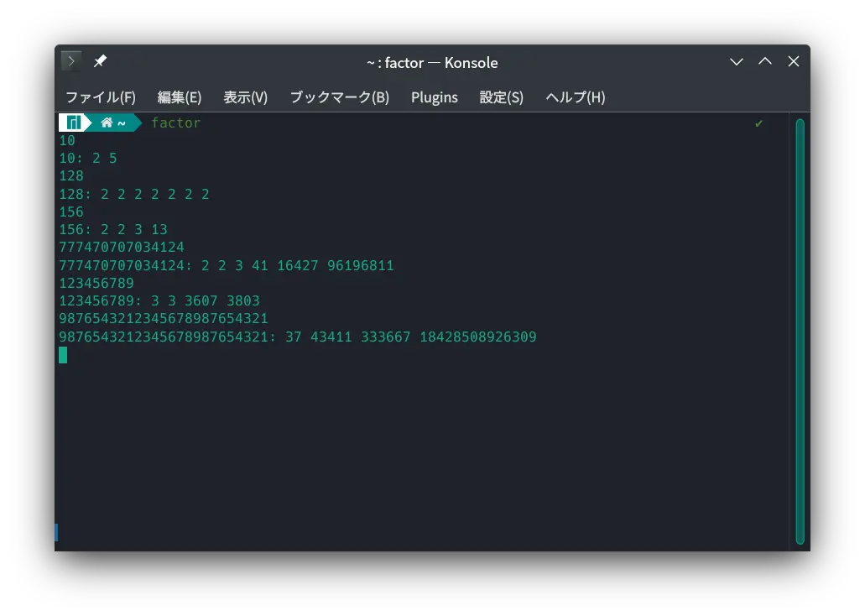Minimize the Konsole window
The width and height of the screenshot is (865, 616).
point(737,62)
